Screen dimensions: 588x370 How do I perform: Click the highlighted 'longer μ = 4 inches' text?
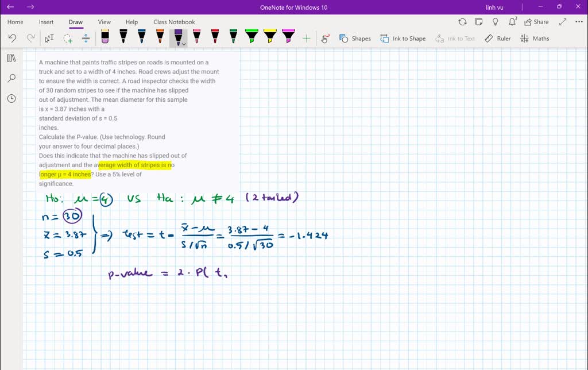[x=65, y=174]
